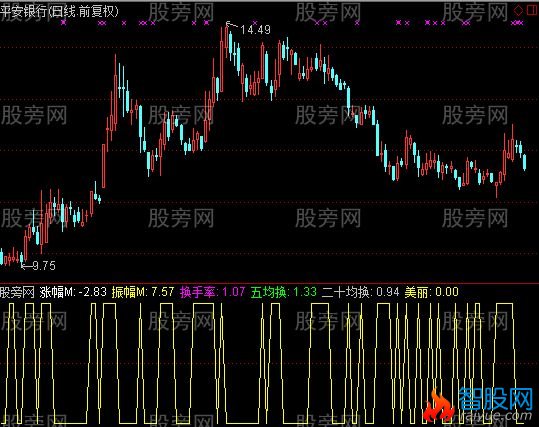Click the 振幅M: 7.57 indicator value
The height and width of the screenshot is (427, 539).
coord(143,292)
